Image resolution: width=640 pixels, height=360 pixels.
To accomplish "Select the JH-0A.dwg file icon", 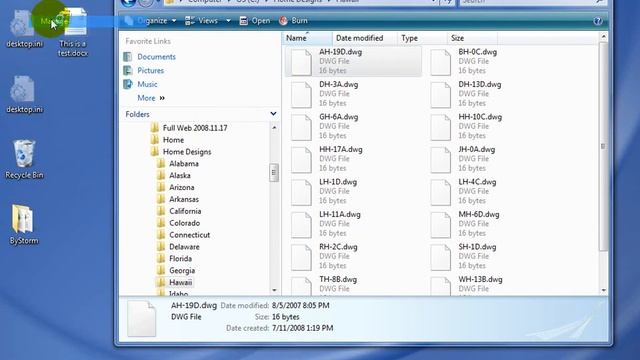I will pos(440,160).
